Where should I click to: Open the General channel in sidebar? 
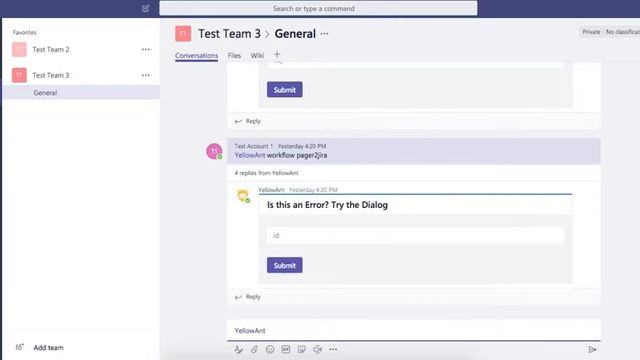point(81,93)
